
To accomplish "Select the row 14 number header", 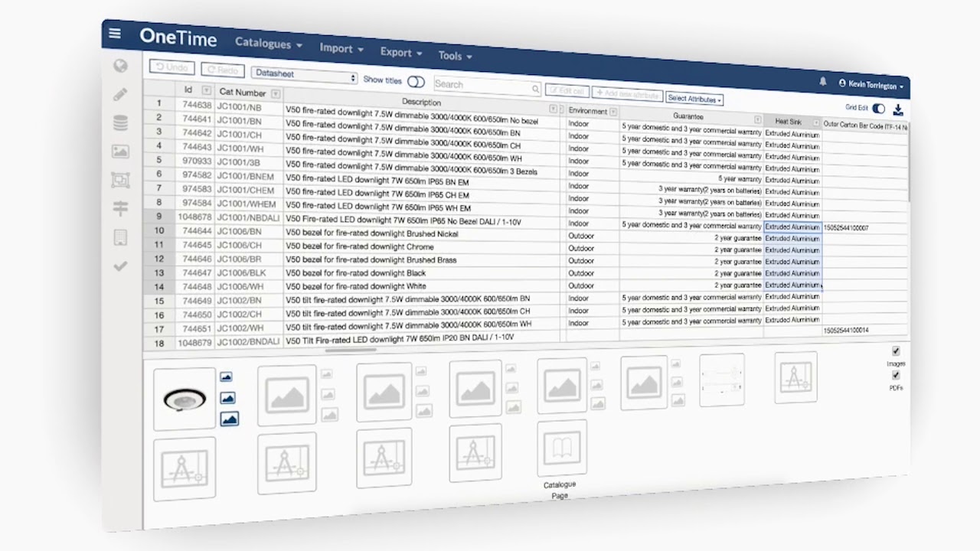I will [x=158, y=287].
